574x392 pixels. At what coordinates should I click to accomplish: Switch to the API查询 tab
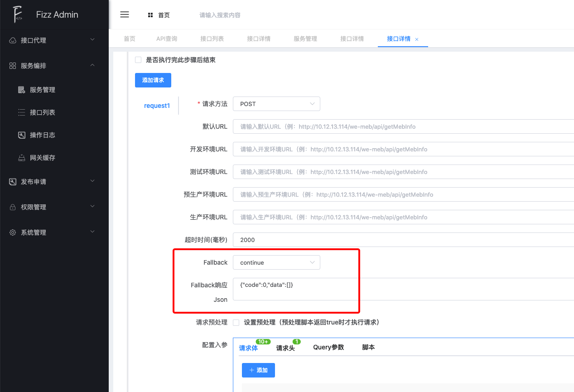pos(167,39)
